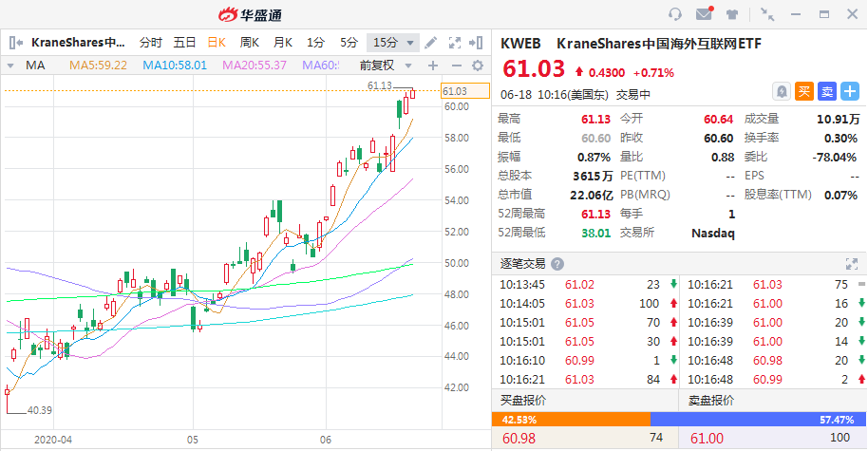868x451 pixels.
Task: Switch to 分时 chart tab
Action: tap(151, 43)
